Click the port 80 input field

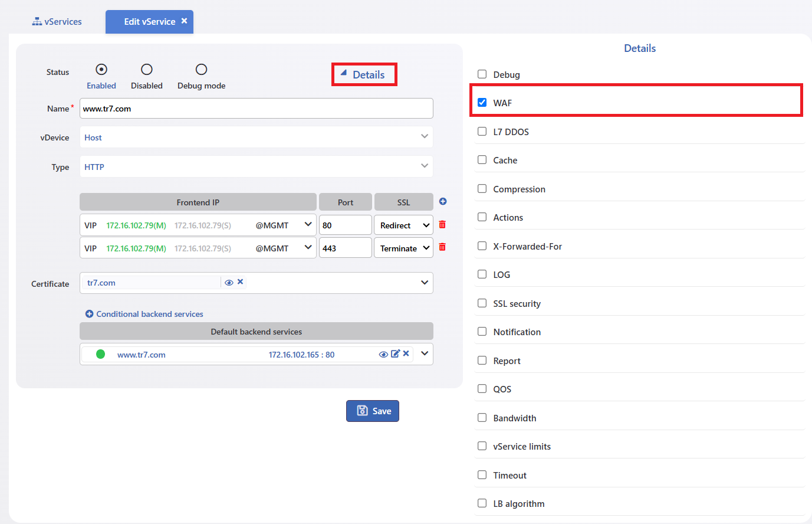346,225
